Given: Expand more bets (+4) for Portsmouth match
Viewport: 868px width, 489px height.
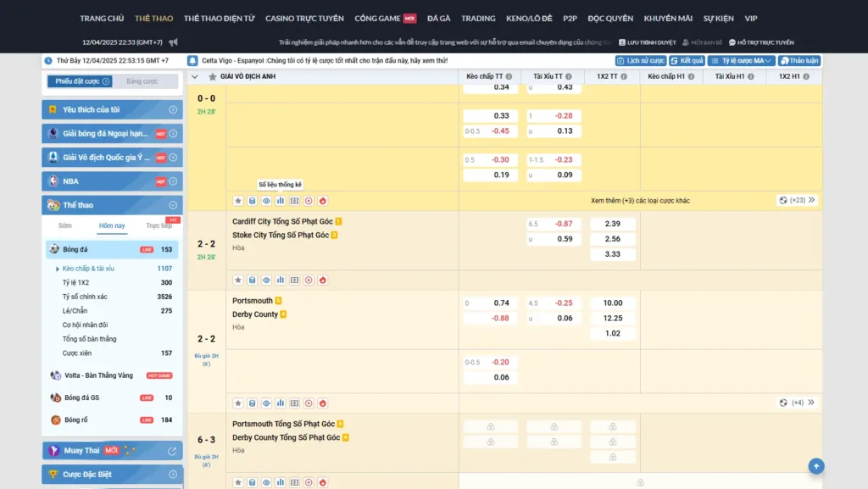Looking at the screenshot, I should (x=797, y=403).
